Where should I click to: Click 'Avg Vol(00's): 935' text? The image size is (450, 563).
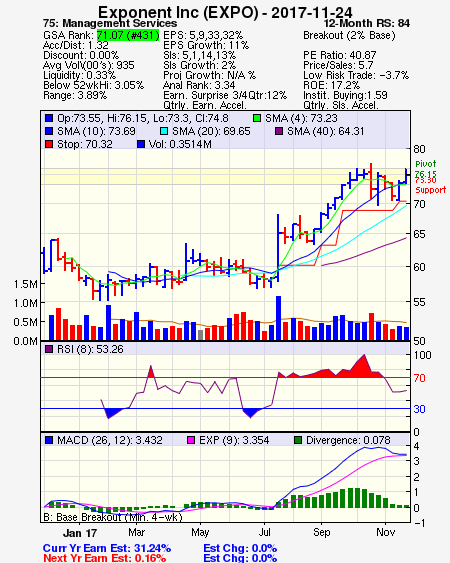(x=89, y=66)
